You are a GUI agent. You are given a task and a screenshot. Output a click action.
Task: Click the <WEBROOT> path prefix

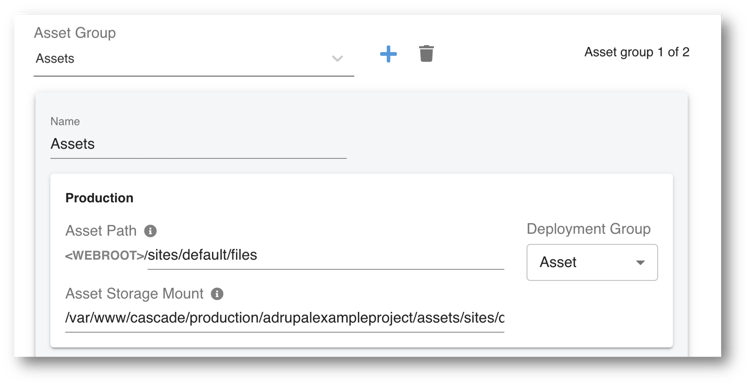[x=105, y=255]
